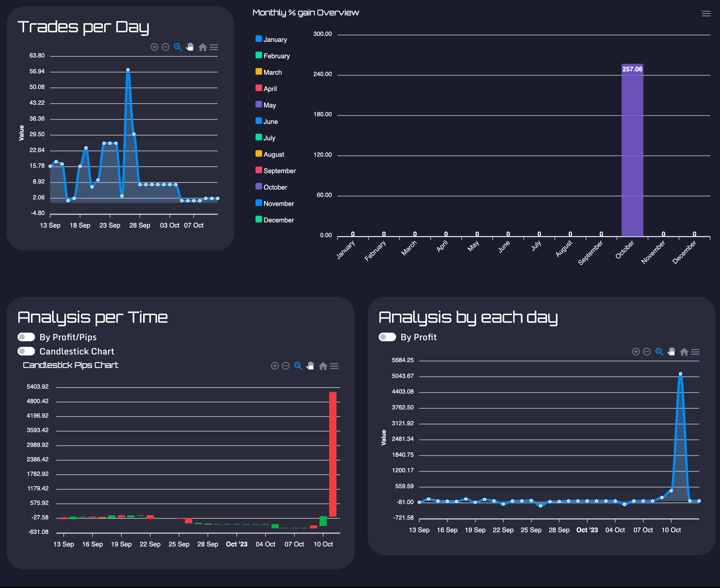Reset zoom home icon on Candlestick Pips Chart

[x=323, y=366]
